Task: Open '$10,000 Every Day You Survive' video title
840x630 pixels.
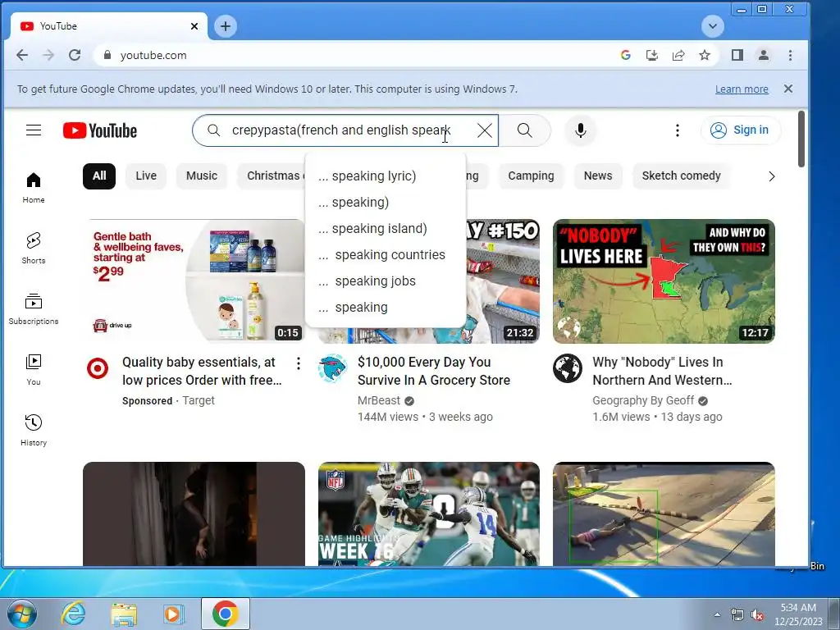Action: pos(433,371)
